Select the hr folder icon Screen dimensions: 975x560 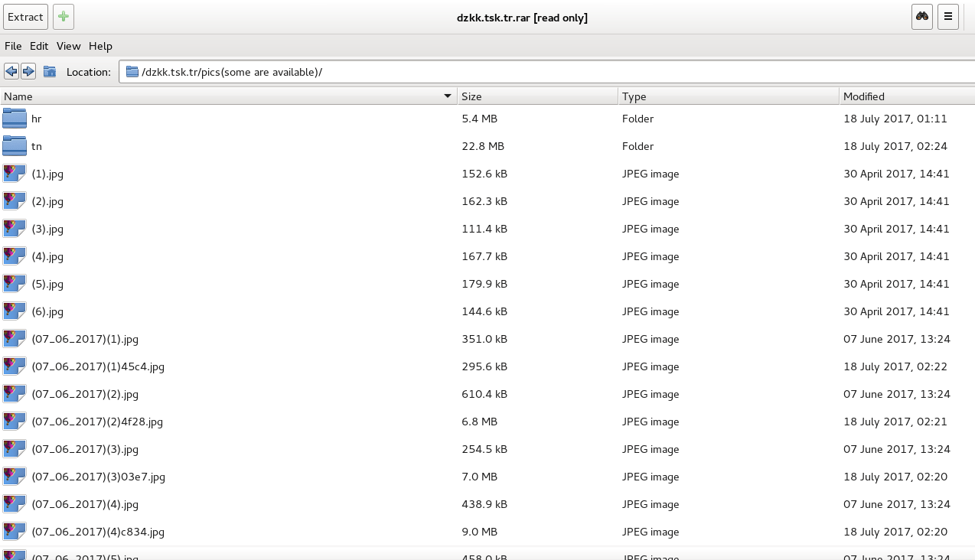(x=15, y=119)
